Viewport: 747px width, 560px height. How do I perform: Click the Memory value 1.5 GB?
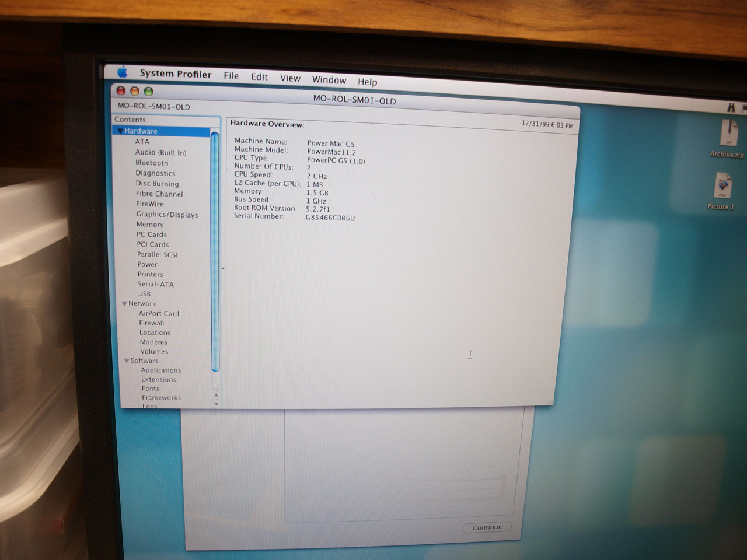click(317, 192)
